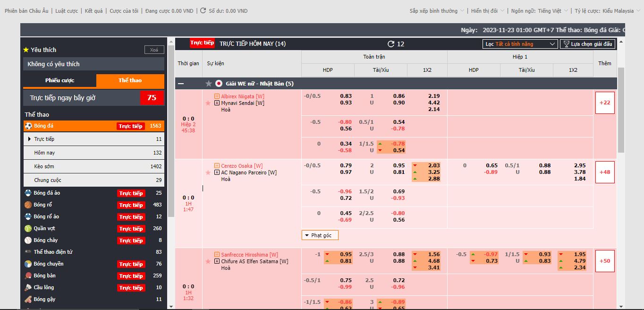This screenshot has height=310, width=644.
Task: Toggle favorite star for Albirex Niigata match
Action: click(208, 103)
